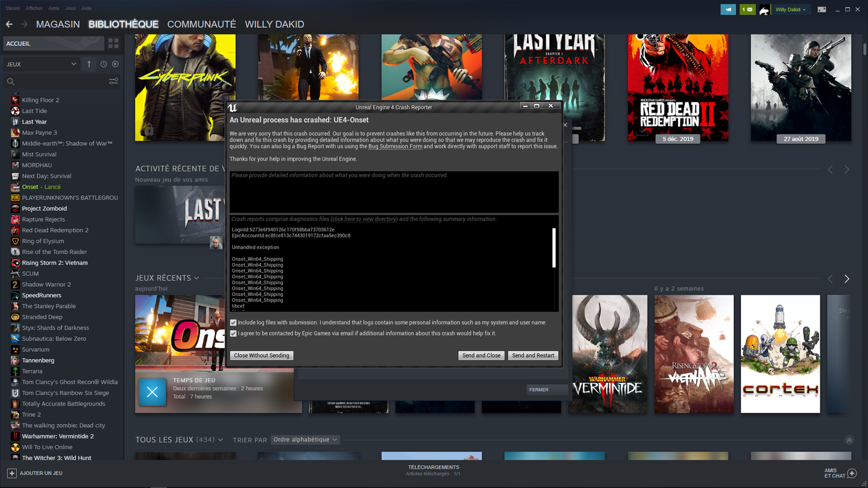Switch to Big Picture mode icon
The width and height of the screenshot is (868, 488).
822,10
